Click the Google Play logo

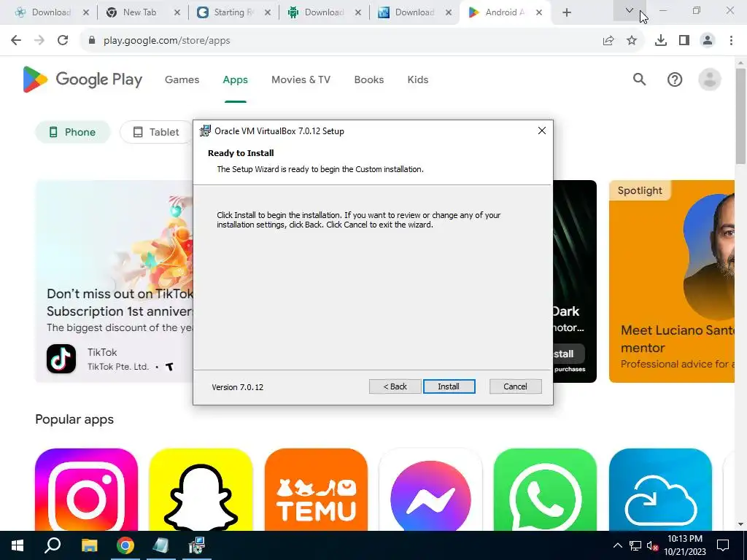click(82, 79)
